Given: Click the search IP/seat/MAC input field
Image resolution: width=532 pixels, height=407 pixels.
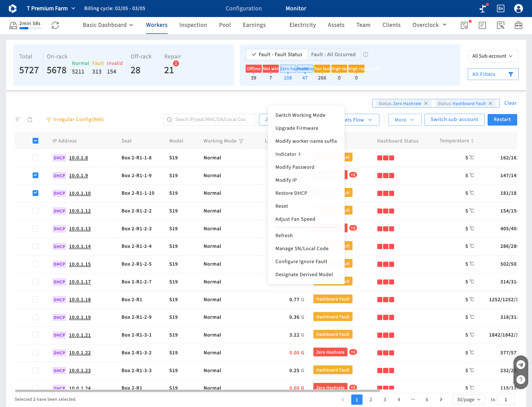Looking at the screenshot, I should click(x=210, y=120).
